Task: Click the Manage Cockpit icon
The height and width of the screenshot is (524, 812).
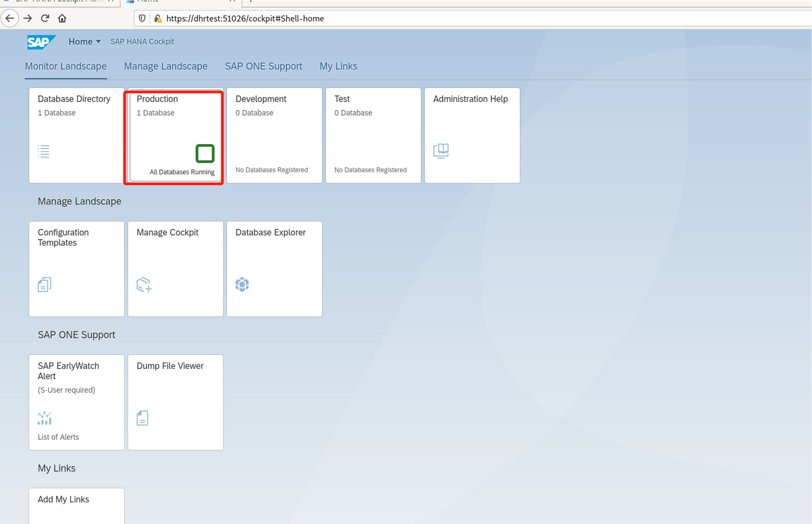Action: [x=144, y=285]
